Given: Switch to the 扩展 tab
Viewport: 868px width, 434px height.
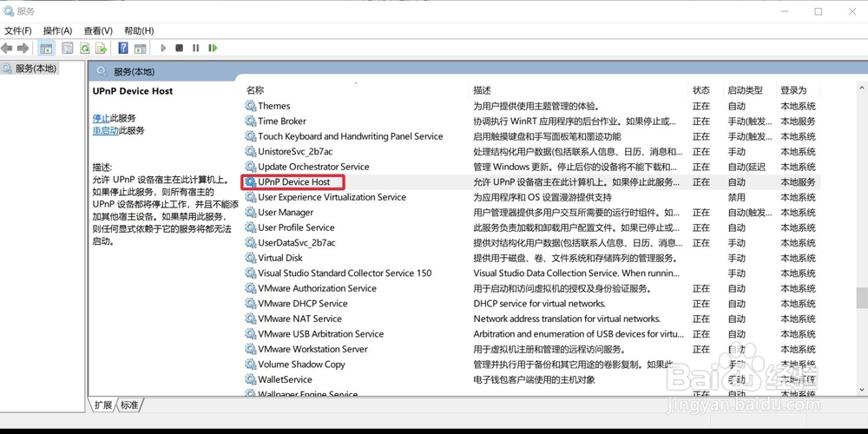Looking at the screenshot, I should pyautogui.click(x=103, y=405).
